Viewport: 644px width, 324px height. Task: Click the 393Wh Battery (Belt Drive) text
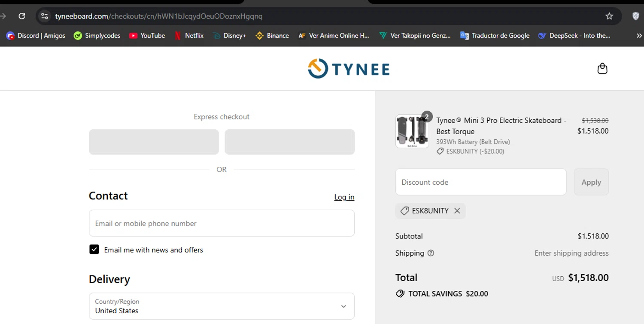[x=473, y=142]
